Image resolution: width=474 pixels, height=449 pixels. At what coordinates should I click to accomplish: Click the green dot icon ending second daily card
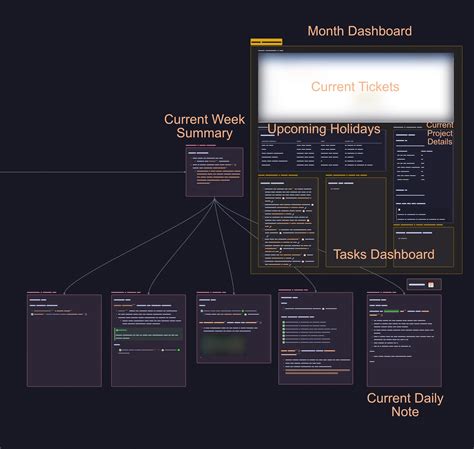point(179,350)
